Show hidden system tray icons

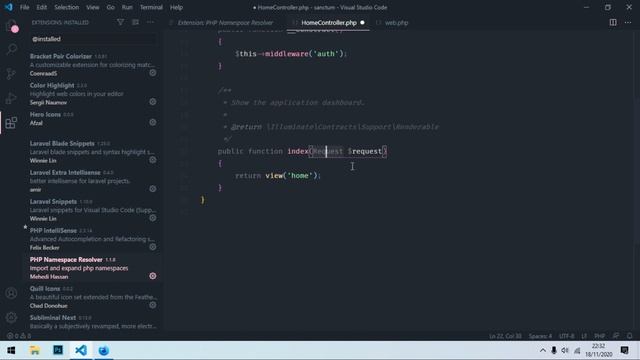pyautogui.click(x=542, y=350)
